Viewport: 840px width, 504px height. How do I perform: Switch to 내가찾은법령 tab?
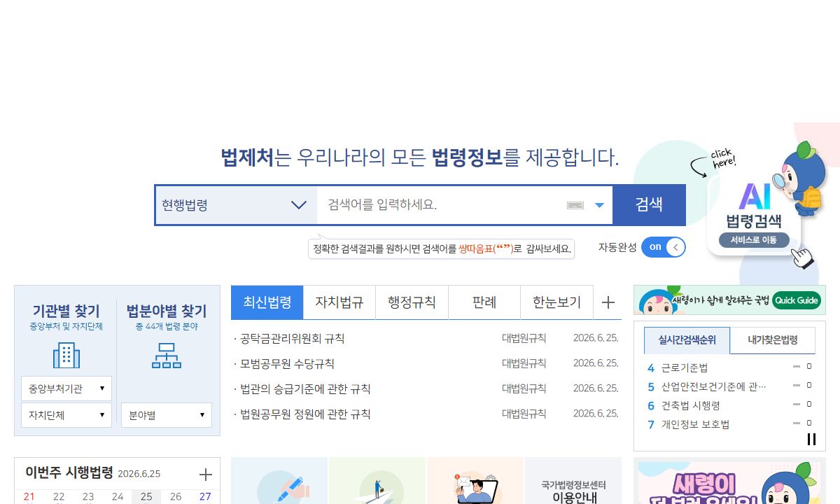(x=773, y=340)
